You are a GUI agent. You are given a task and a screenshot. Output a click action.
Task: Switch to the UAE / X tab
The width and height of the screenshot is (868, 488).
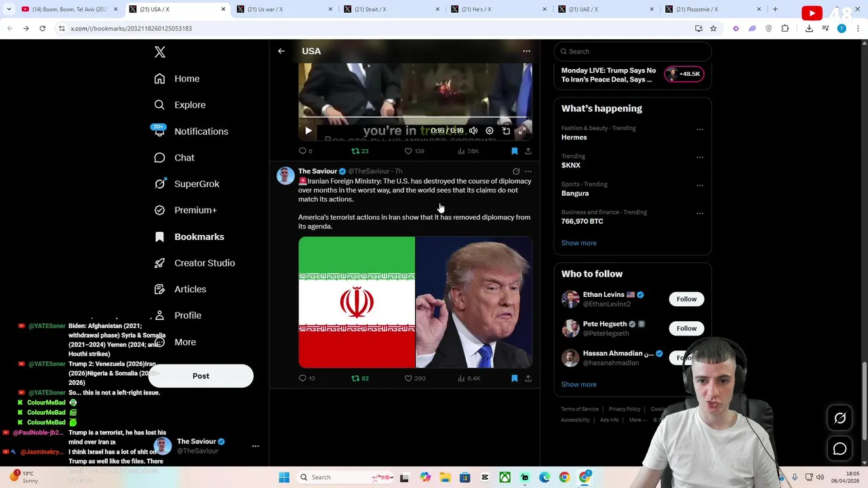(607, 9)
